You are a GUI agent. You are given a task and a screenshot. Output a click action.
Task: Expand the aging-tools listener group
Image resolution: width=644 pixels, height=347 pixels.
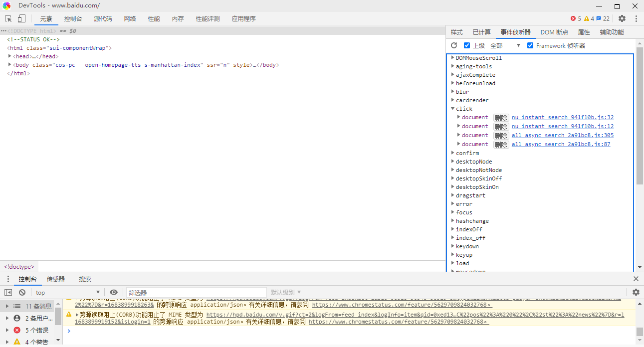(453, 66)
